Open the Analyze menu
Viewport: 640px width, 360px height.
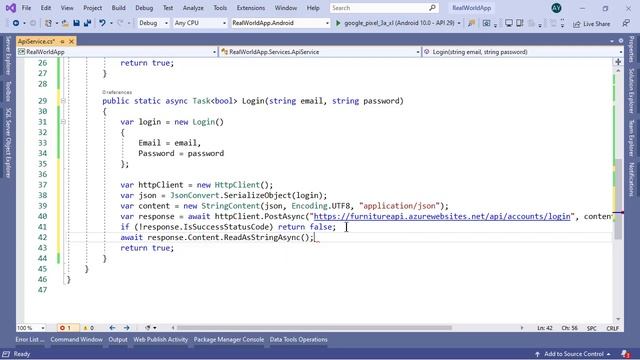193,8
